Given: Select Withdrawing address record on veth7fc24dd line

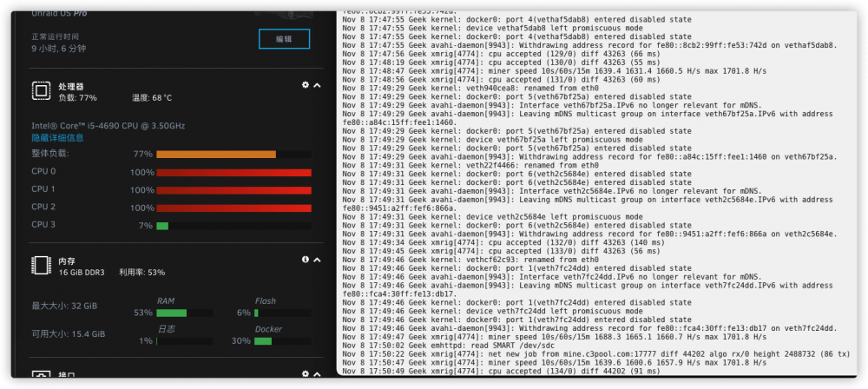Looking at the screenshot, I should (x=589, y=328).
